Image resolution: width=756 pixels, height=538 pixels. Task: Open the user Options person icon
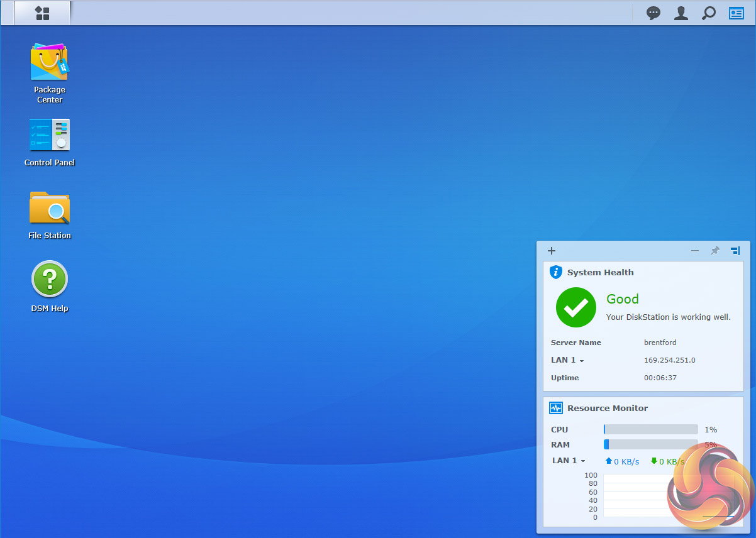(681, 13)
